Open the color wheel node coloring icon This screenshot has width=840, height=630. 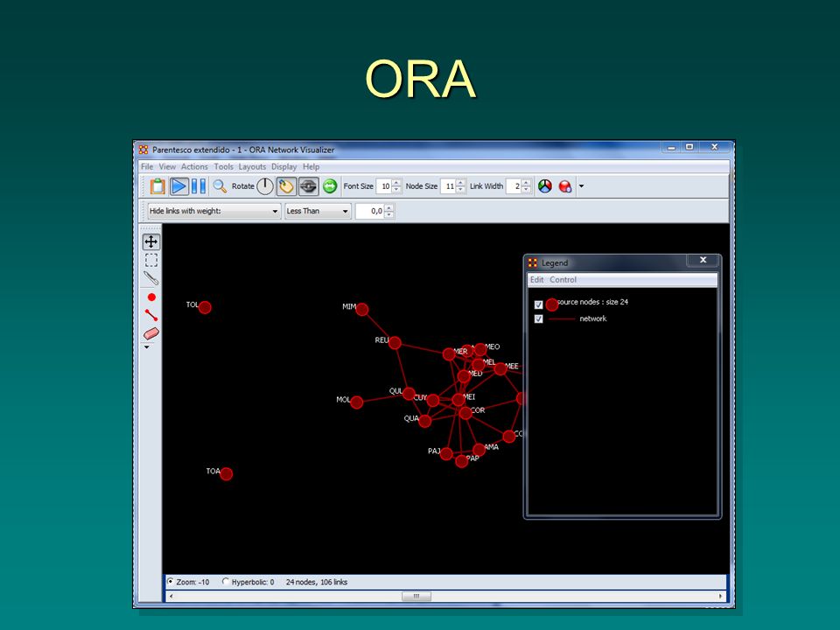coord(545,185)
